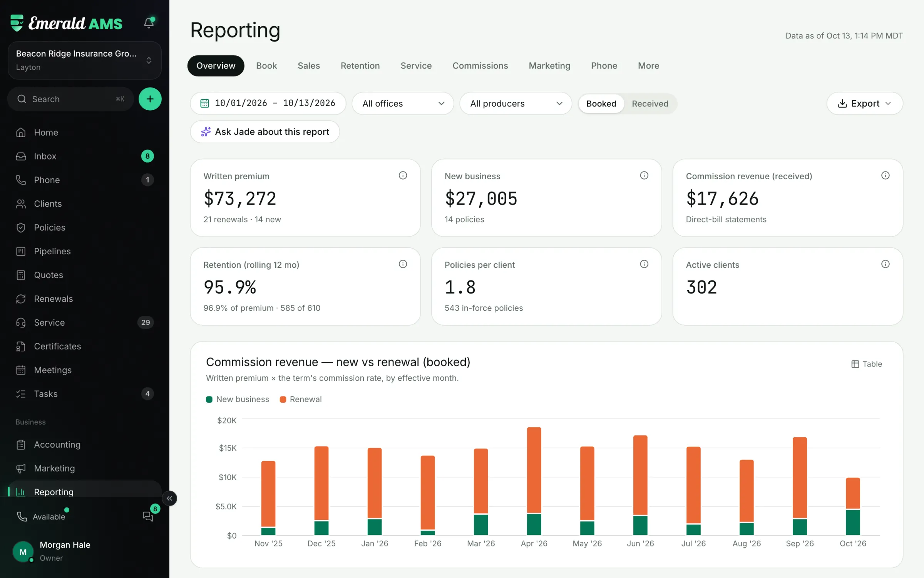The width and height of the screenshot is (924, 578).
Task: Expand the Beacon Ridge Insurance agency switcher
Action: click(x=84, y=60)
